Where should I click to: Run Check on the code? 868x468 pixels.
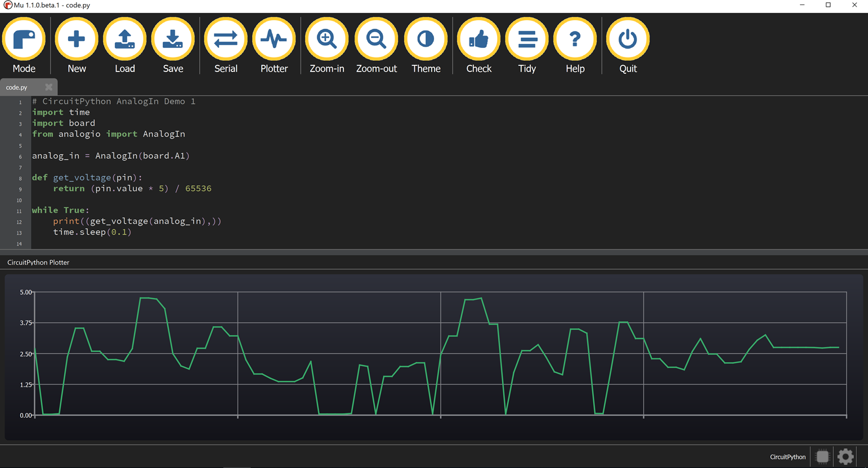[478, 39]
